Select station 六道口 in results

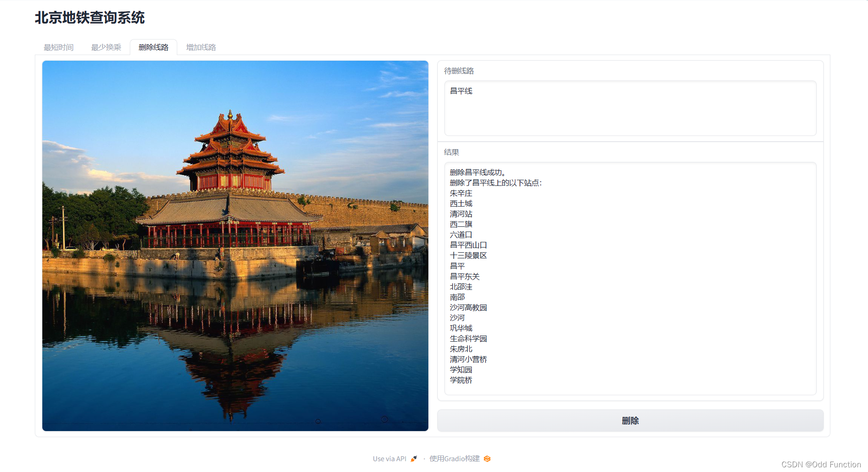[461, 234]
